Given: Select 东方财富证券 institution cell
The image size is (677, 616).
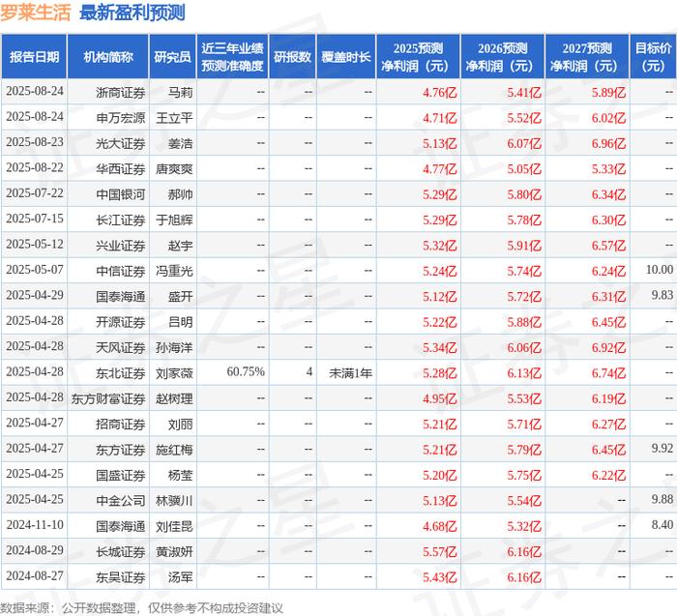Looking at the screenshot, I should pos(108,398).
